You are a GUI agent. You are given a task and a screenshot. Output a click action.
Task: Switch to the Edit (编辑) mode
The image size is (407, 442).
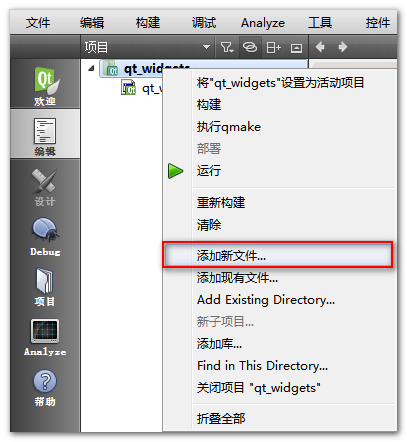45,134
